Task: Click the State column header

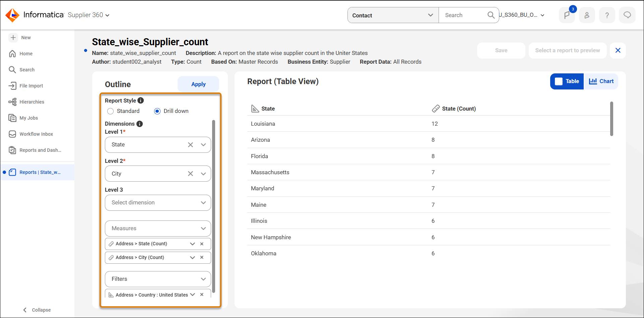Action: click(268, 109)
